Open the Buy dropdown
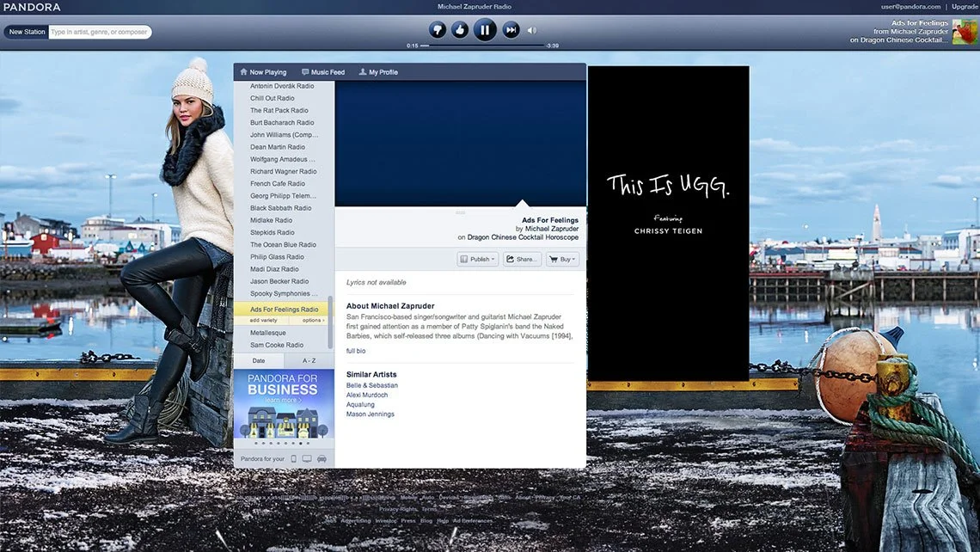Image resolution: width=980 pixels, height=552 pixels. [562, 259]
